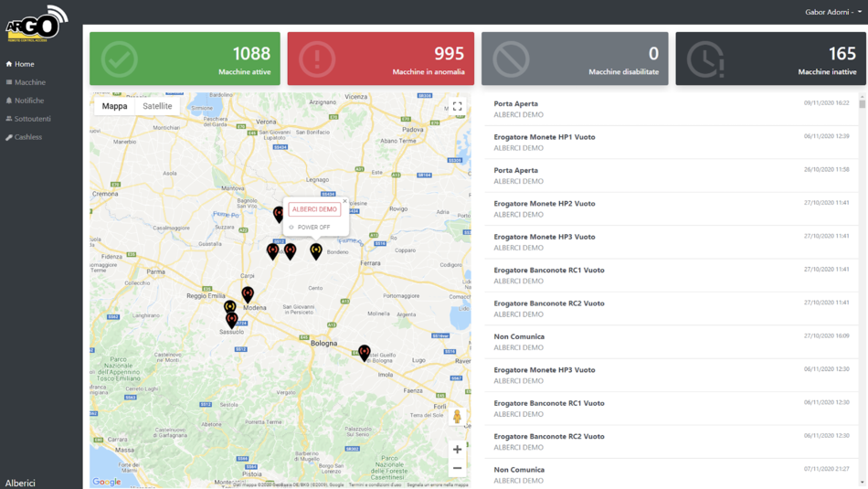Toggle fullscreen map view

click(457, 106)
